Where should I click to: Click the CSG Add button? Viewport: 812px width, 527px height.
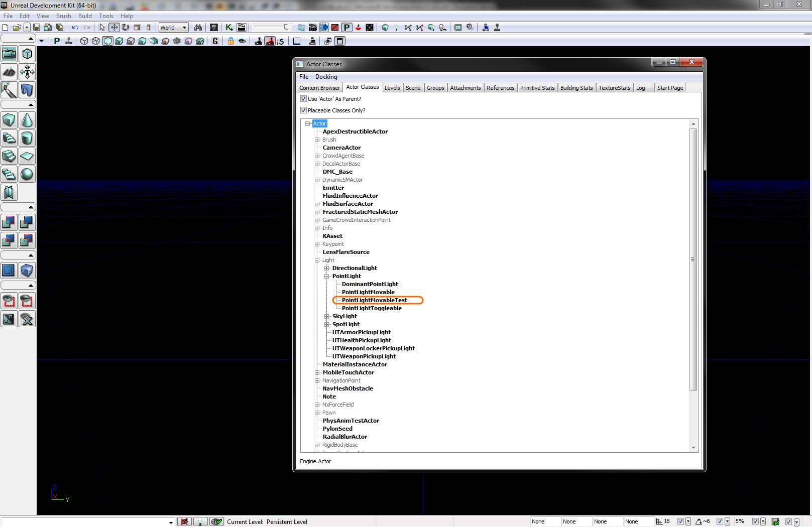pos(9,222)
